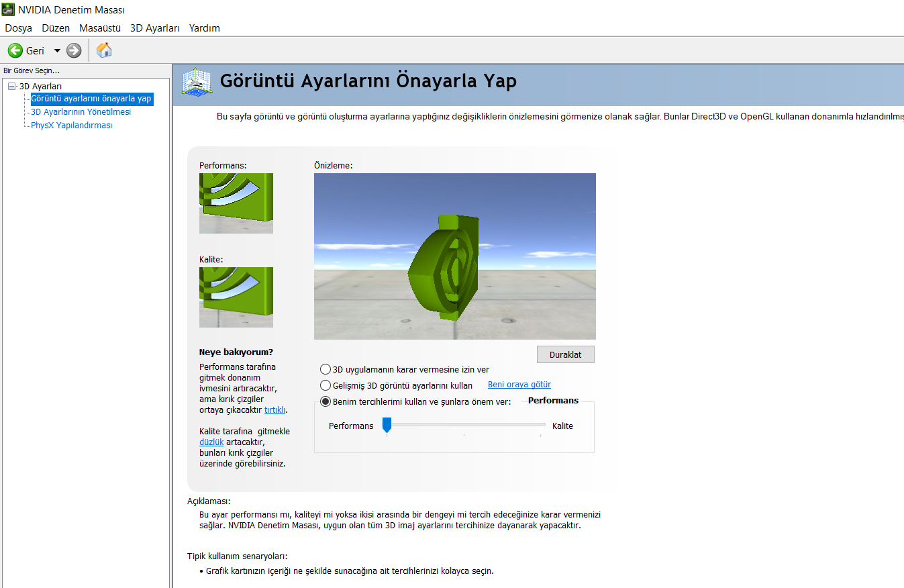This screenshot has width=904, height=588.
Task: Open the Dosya menu
Action: pos(19,28)
